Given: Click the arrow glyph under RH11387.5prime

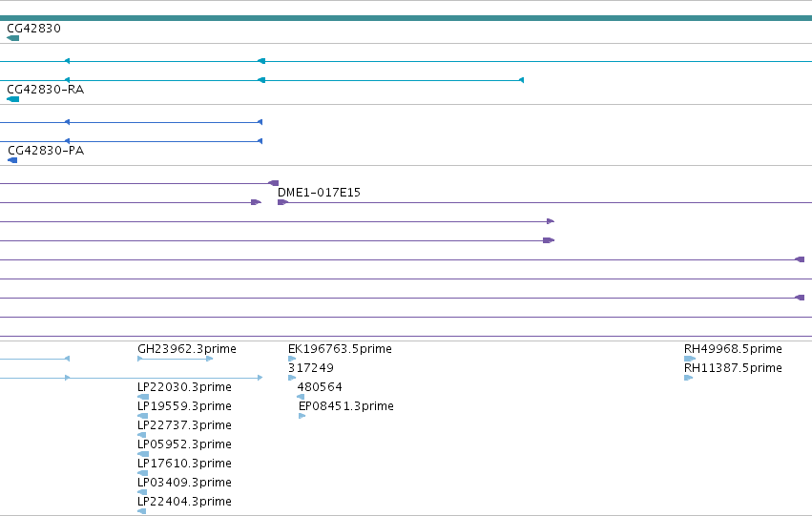Looking at the screenshot, I should 689,378.
